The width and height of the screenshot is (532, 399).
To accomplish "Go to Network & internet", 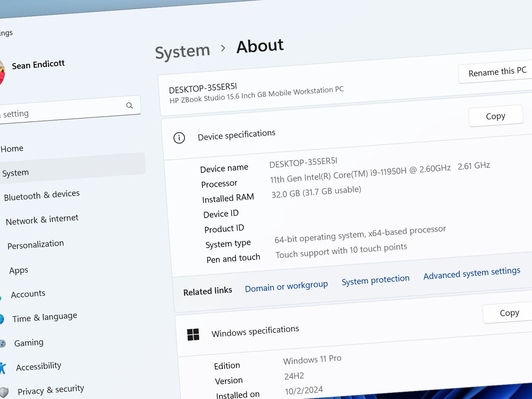I will [42, 219].
